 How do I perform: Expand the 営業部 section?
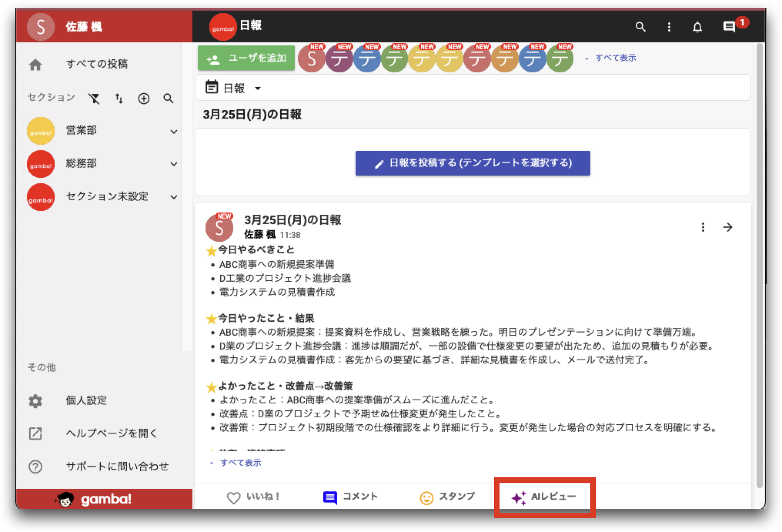tap(174, 132)
